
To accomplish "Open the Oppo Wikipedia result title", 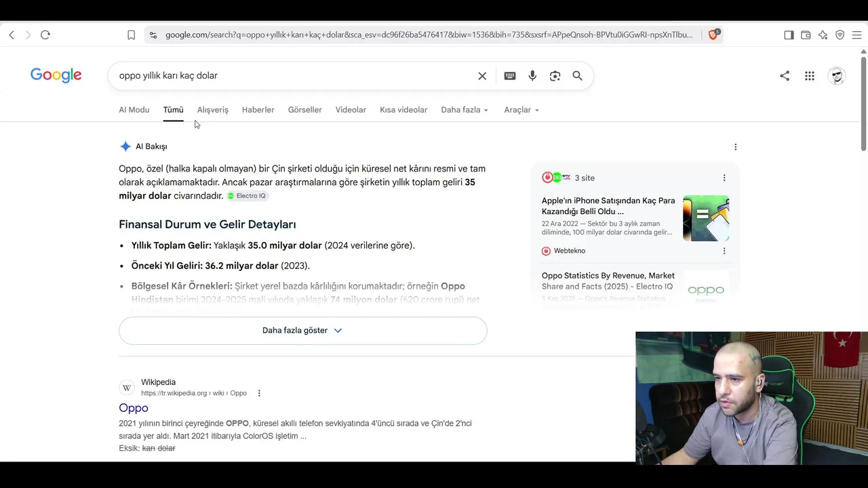I will coord(134,408).
